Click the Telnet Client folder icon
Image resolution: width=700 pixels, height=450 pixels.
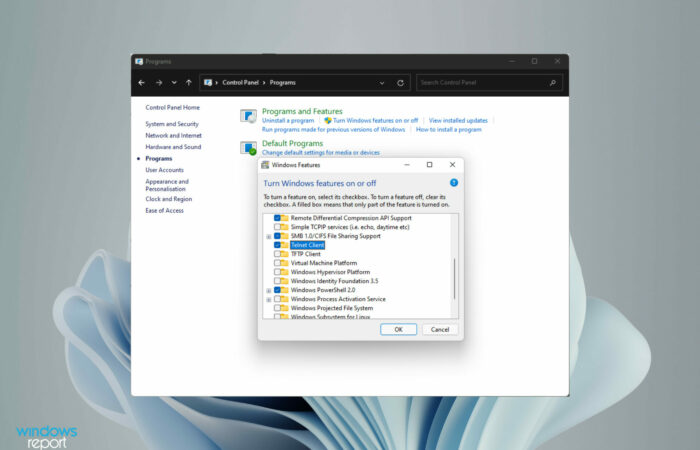(x=285, y=245)
